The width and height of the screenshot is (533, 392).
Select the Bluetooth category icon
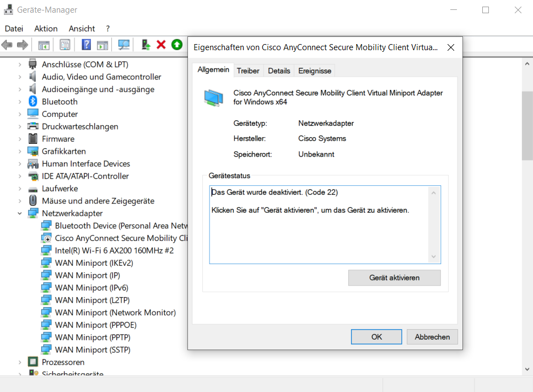33,101
